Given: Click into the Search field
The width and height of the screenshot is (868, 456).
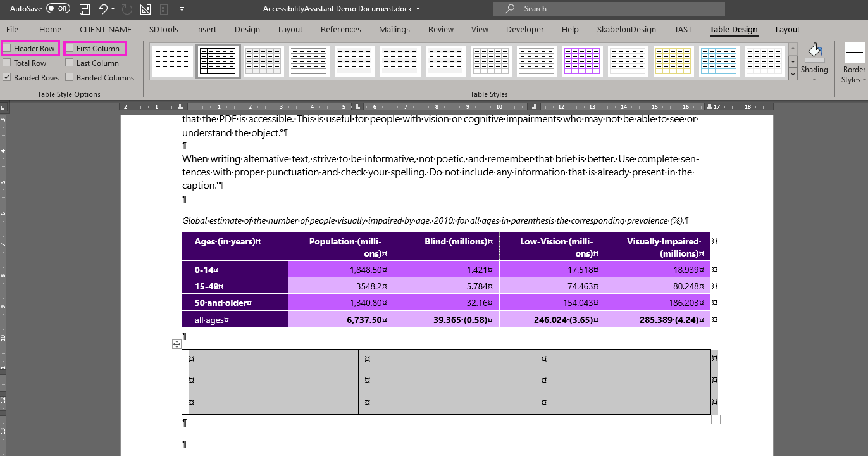Looking at the screenshot, I should click(x=609, y=9).
